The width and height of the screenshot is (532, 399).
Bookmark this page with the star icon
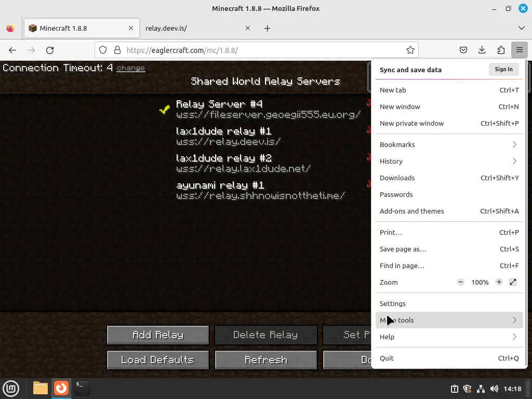click(410, 50)
